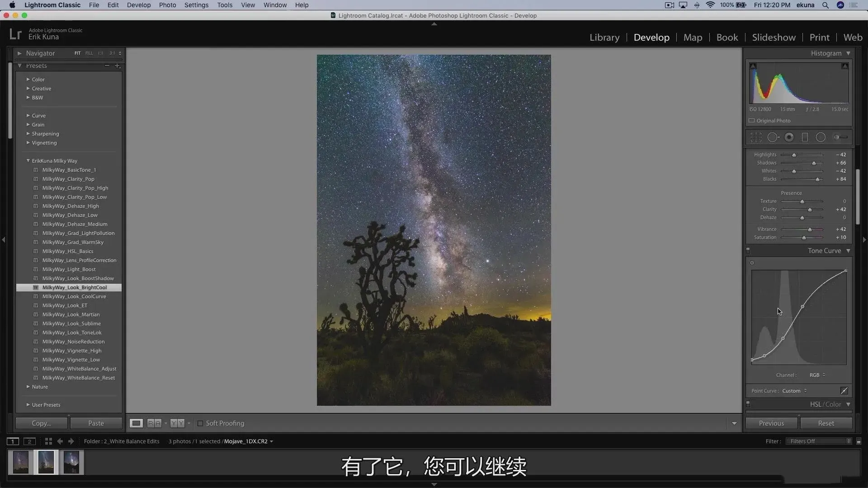
Task: Open the tone curve Channel RGB dropdown
Action: point(817,375)
